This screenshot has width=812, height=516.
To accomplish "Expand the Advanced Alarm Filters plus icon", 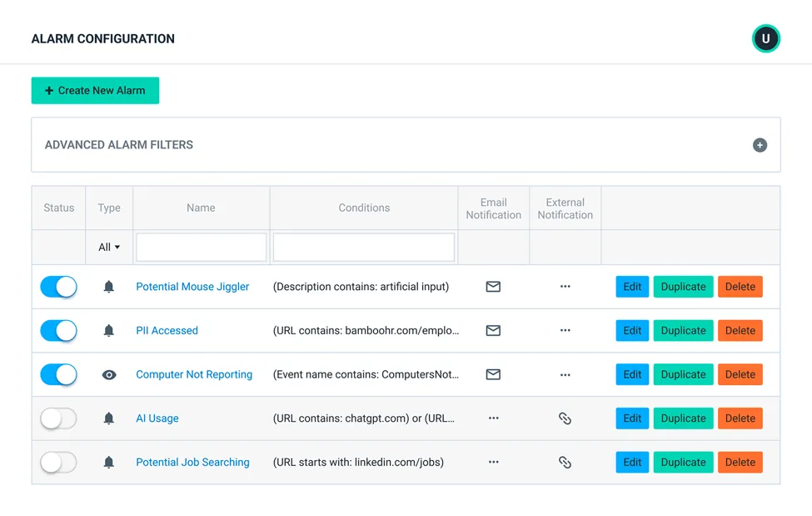I will [760, 145].
